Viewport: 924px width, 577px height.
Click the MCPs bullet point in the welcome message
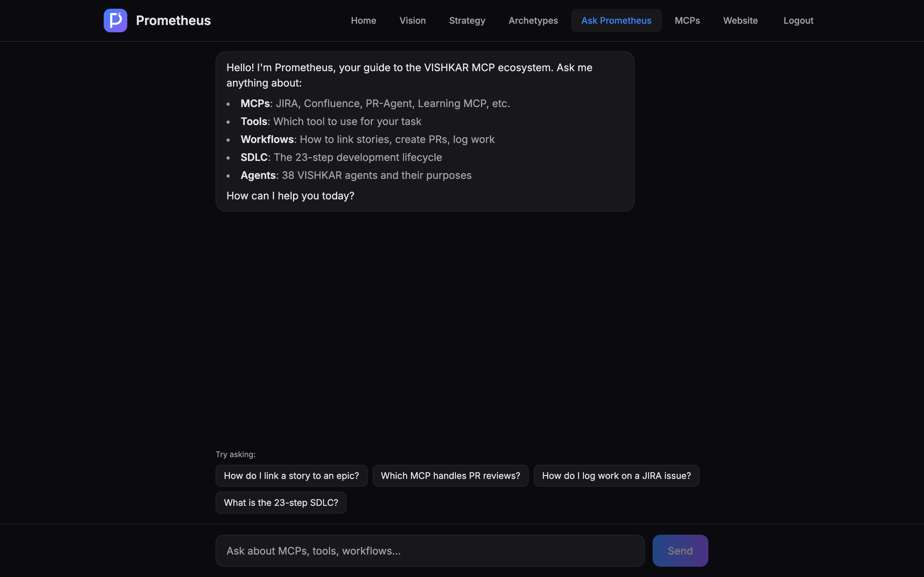coord(375,103)
